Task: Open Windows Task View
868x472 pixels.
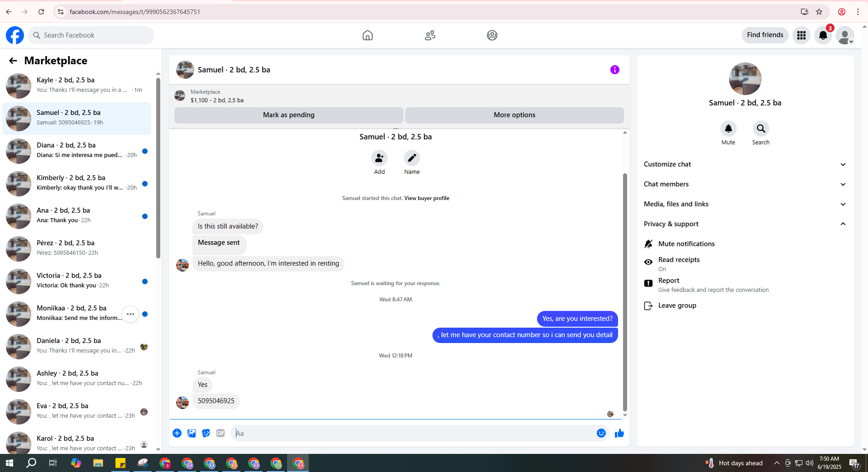Action: [x=53, y=463]
